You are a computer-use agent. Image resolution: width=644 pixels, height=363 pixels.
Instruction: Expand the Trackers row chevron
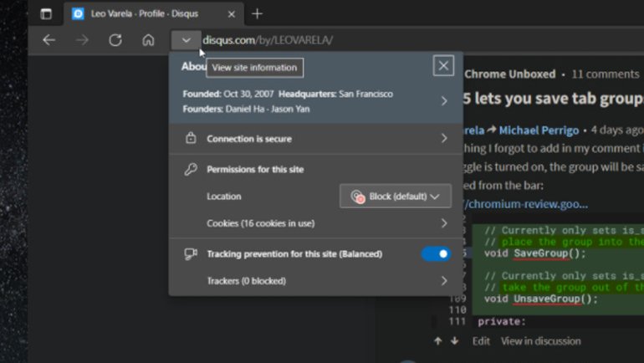[x=444, y=281]
